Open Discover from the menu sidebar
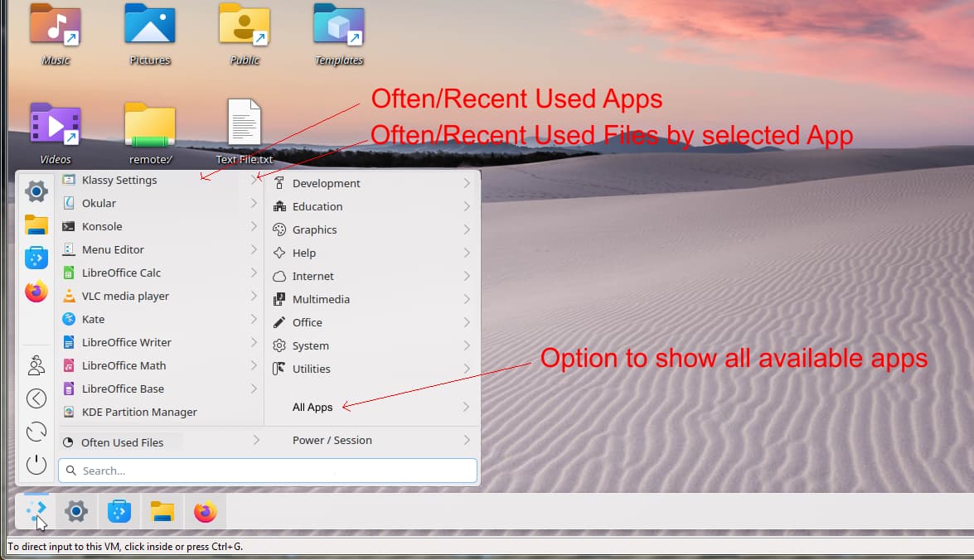974x560 pixels. coord(36,258)
